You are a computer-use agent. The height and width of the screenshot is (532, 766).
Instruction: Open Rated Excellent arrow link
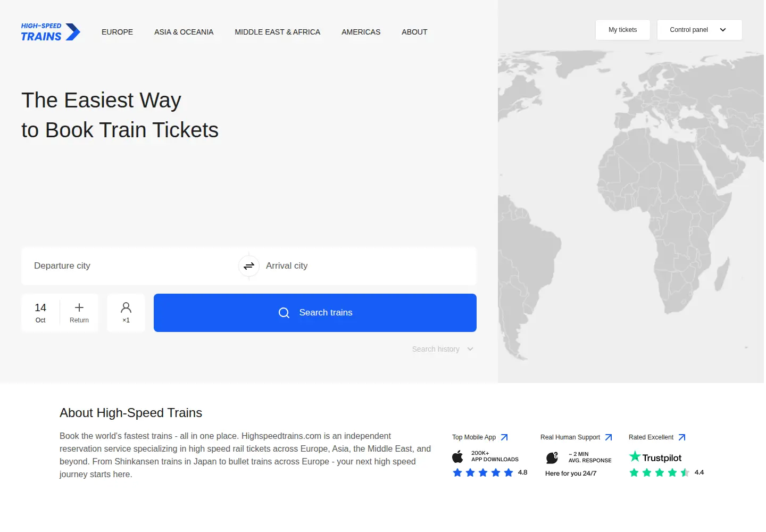click(x=682, y=437)
